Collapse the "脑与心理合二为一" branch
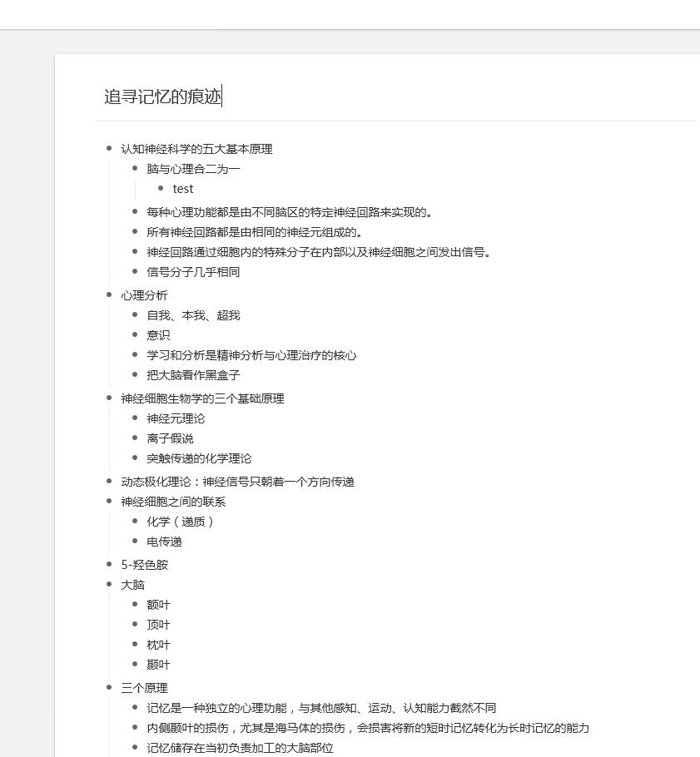The image size is (700, 757). coord(136,168)
